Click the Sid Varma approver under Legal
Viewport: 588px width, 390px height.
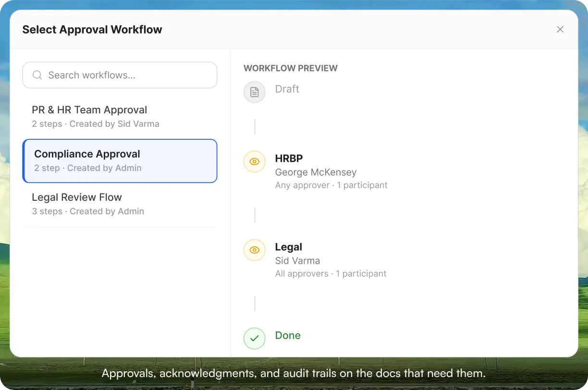(297, 261)
